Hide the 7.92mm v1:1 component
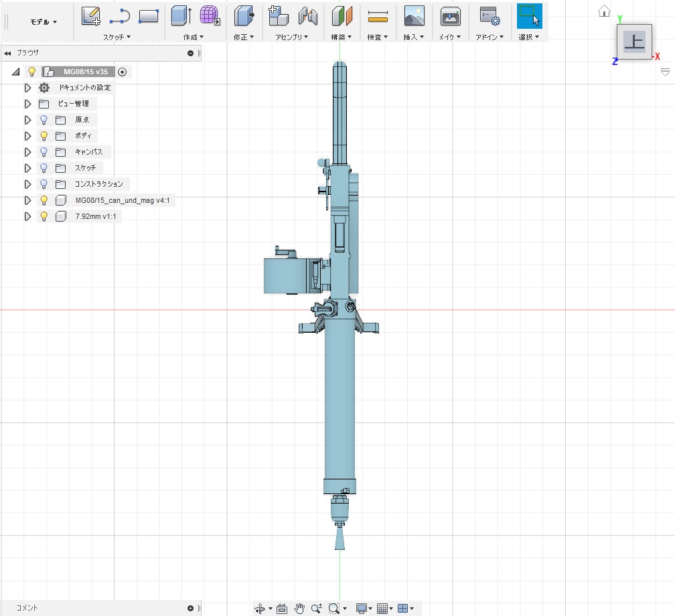 pyautogui.click(x=44, y=216)
